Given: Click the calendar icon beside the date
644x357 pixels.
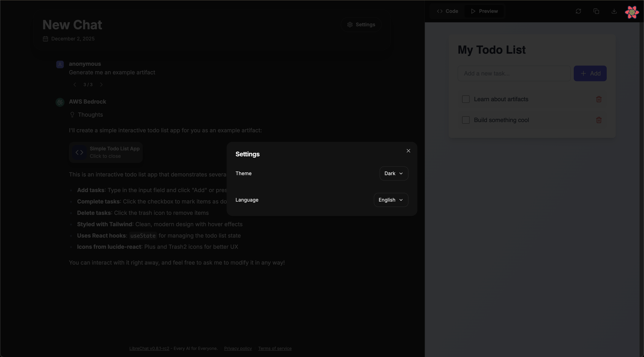Looking at the screenshot, I should coord(45,39).
